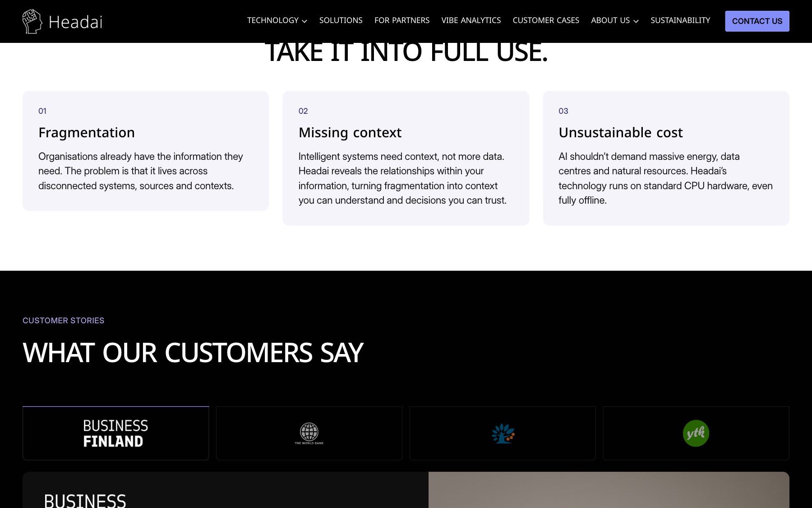Click the Customer Stories label

64,321
